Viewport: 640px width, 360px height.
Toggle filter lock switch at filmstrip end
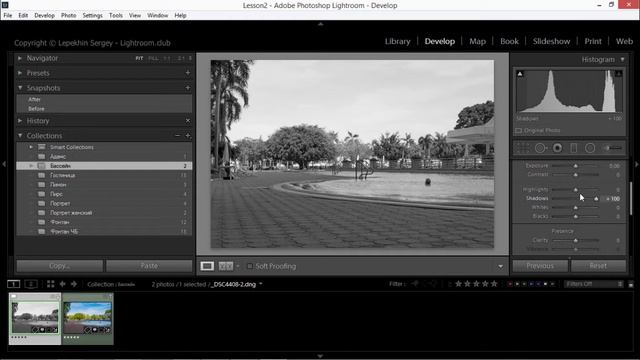(x=631, y=284)
